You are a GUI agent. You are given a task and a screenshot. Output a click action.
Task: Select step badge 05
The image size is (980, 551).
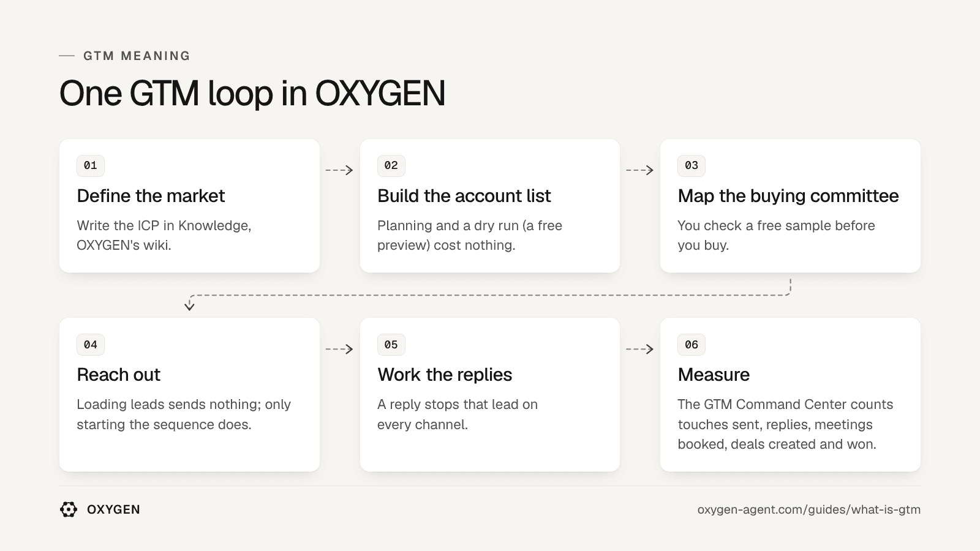[391, 345]
